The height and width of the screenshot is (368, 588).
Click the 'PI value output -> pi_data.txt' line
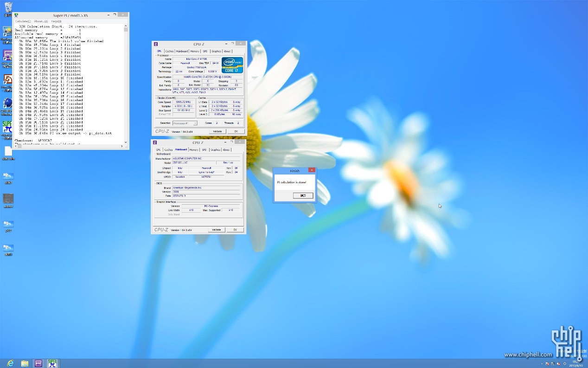tap(65, 133)
